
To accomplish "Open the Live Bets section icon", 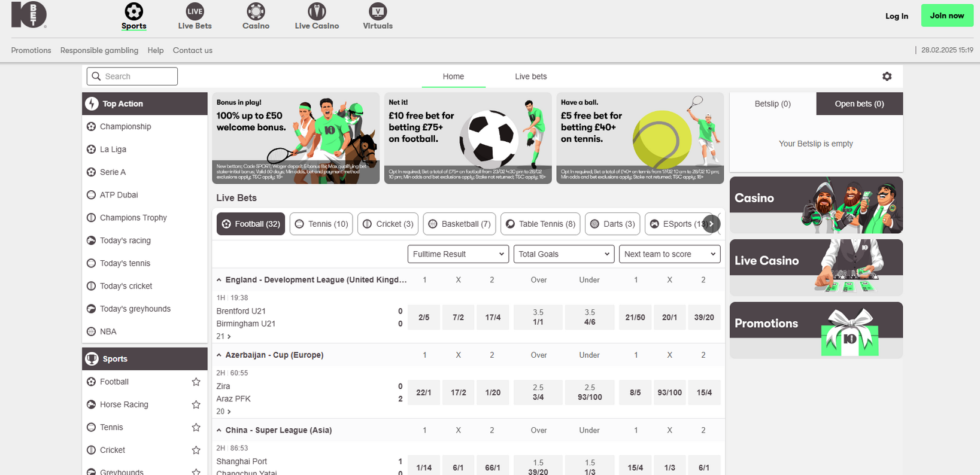I will tap(195, 11).
